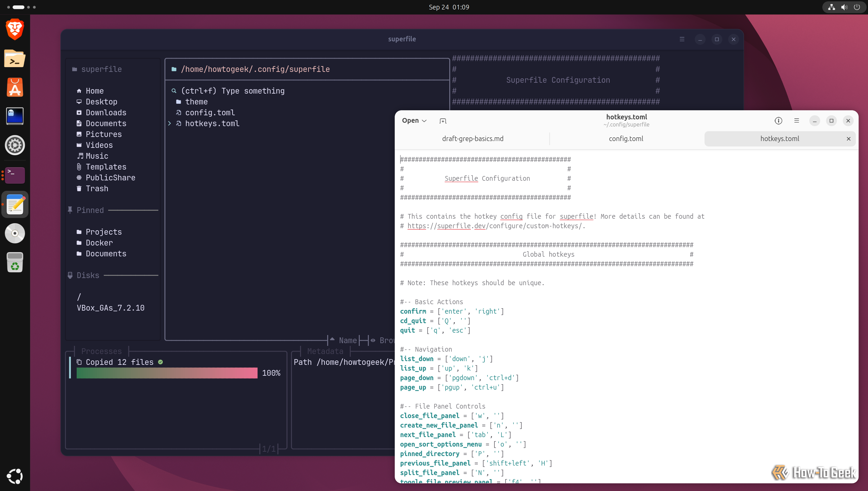Open Text Editor dock icon
Viewport: 868px width, 491px height.
[15, 204]
